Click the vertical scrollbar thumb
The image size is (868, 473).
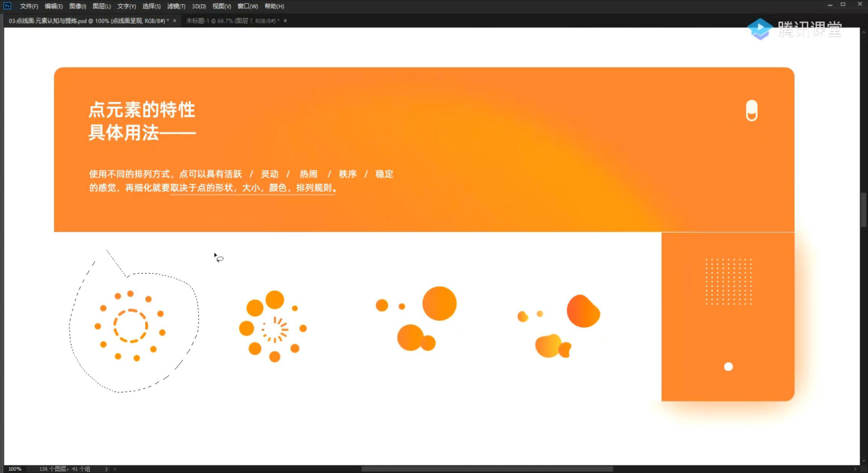863,210
